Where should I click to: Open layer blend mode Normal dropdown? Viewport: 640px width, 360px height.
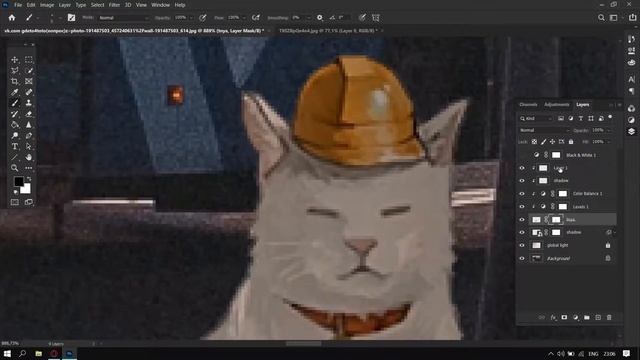point(544,130)
